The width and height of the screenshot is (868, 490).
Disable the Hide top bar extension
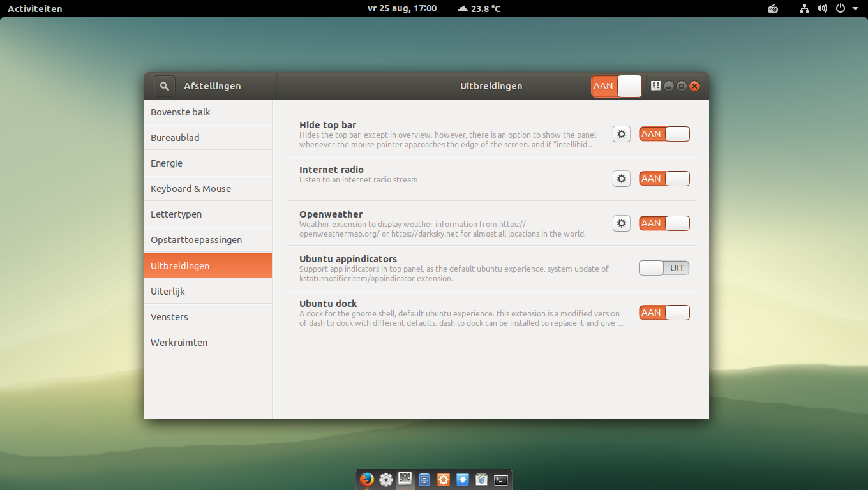664,134
